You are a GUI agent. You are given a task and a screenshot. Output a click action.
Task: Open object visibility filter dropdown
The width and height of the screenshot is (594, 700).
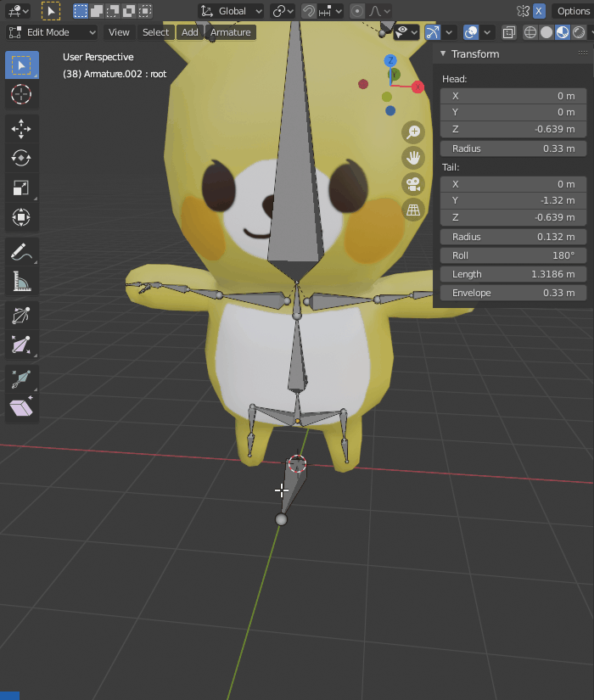pos(406,32)
